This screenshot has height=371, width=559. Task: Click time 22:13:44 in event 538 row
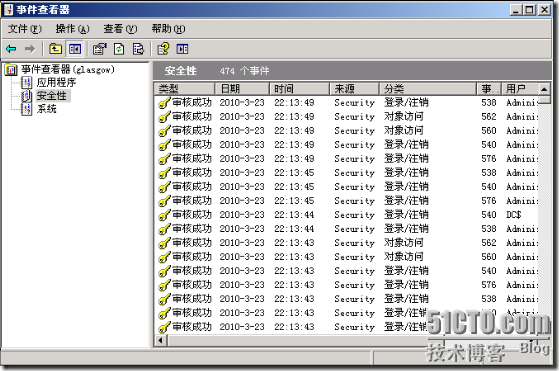(294, 229)
